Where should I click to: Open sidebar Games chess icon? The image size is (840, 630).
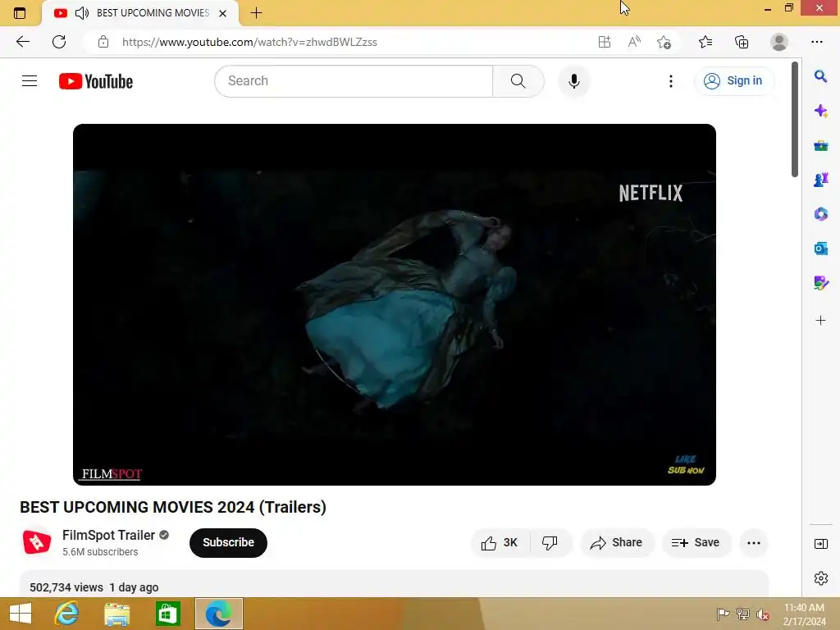[820, 180]
